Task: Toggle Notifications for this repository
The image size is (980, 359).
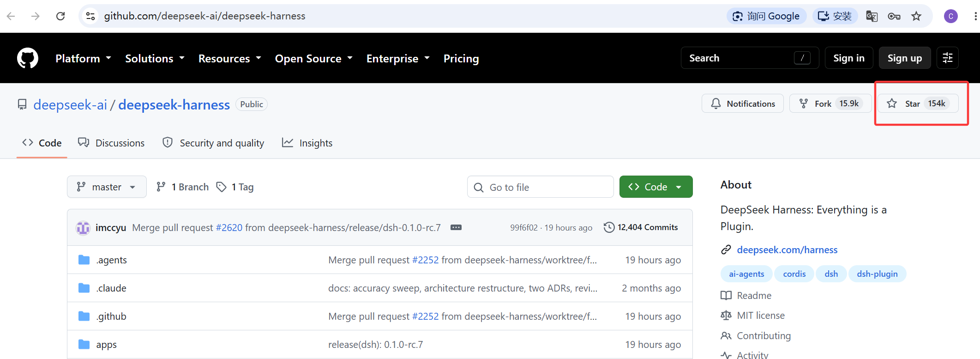Action: [743, 103]
